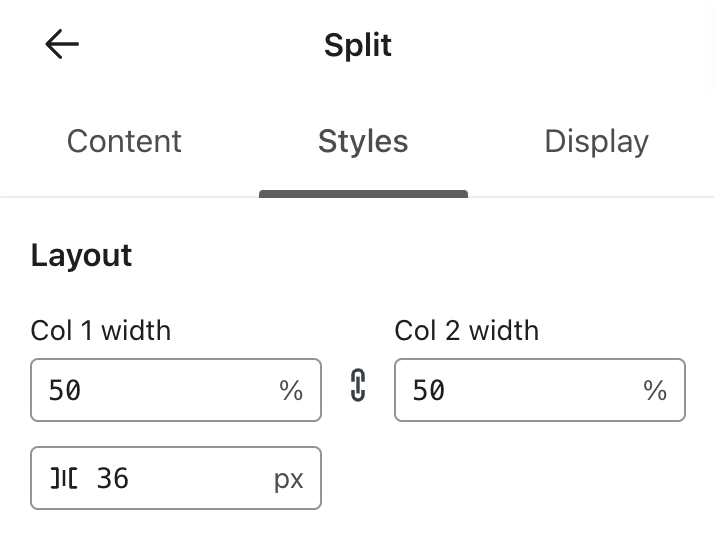Click the 50 value in Col 2 width

tap(429, 390)
